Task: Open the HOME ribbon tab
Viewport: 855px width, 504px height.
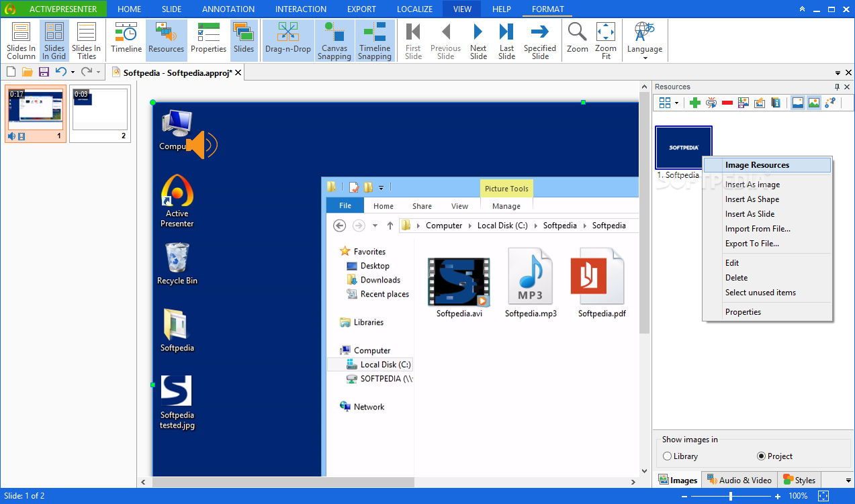Action: pos(130,9)
